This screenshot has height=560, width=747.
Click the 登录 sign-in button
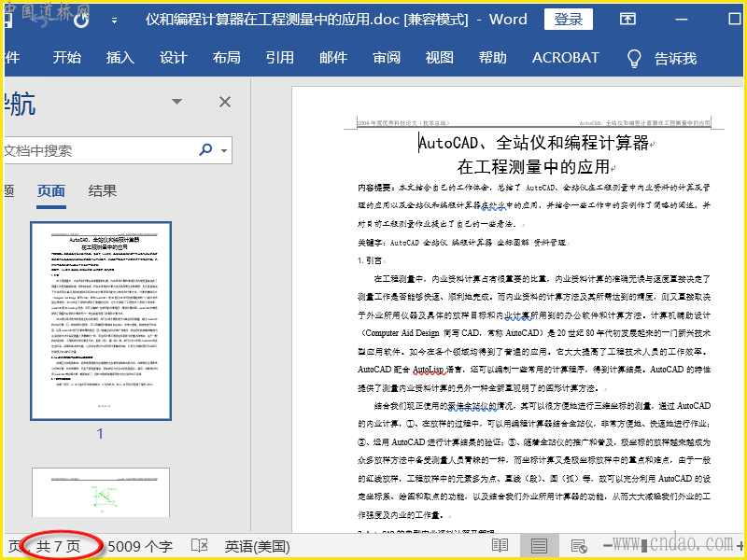click(569, 19)
